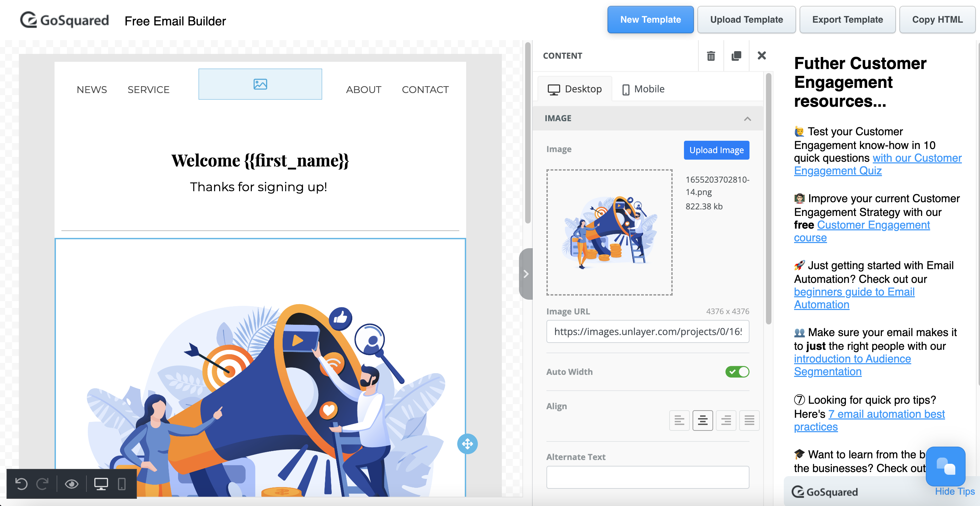Switch to mobile preview in bottom toolbar

[122, 484]
